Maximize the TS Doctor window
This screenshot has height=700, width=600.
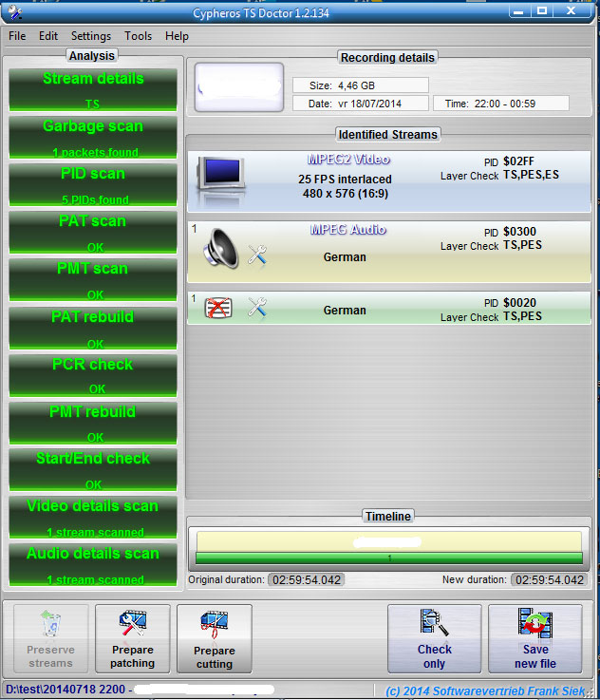pyautogui.click(x=541, y=11)
